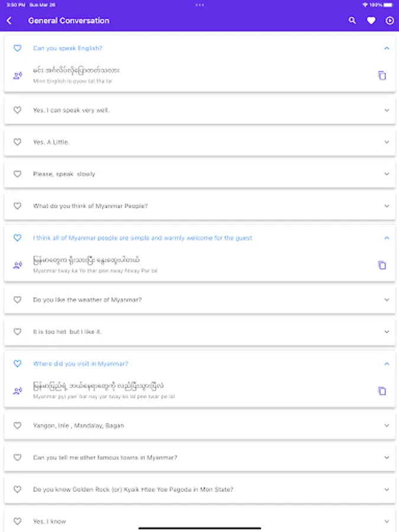Open search from the top bar
Viewport: 399px width, 532px height.
point(352,21)
